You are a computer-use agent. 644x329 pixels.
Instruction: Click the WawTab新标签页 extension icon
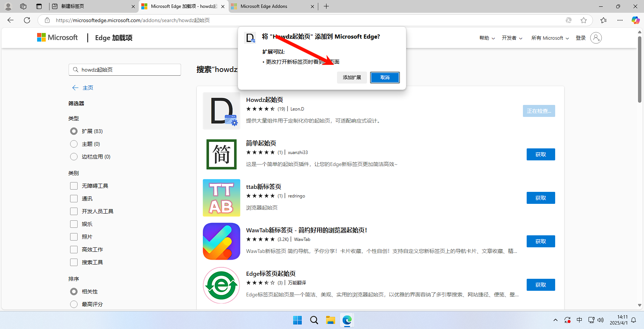[222, 241]
